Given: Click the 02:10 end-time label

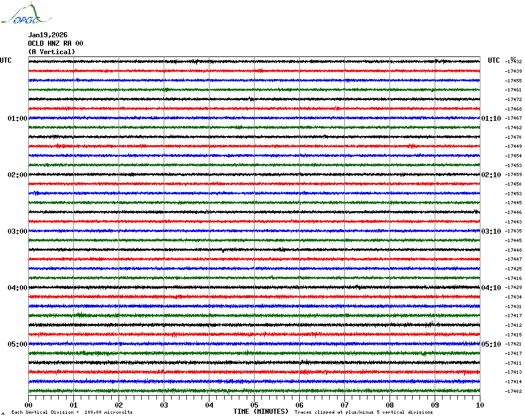Looking at the screenshot, I should [x=491, y=175].
